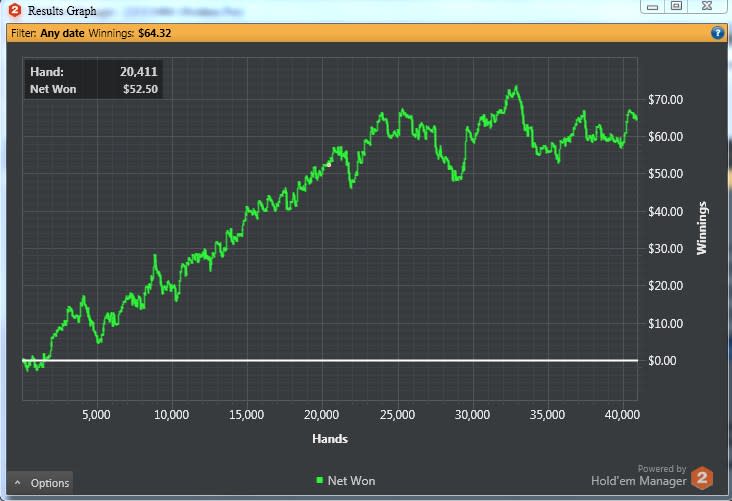Select the highlighted data point on graph line
The height and width of the screenshot is (501, 732).
[329, 164]
